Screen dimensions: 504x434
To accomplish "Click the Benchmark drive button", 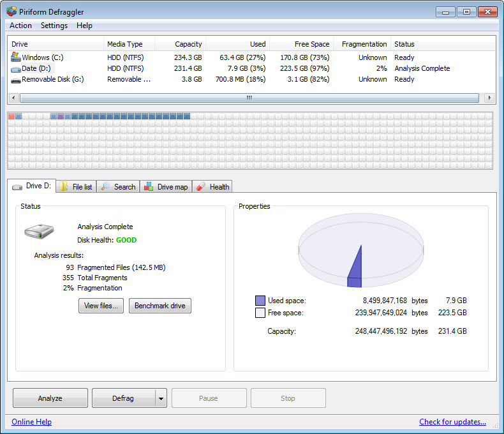I will pyautogui.click(x=159, y=306).
